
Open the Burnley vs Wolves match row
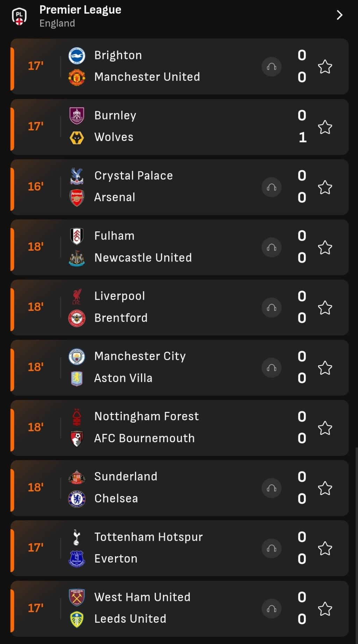[179, 127]
